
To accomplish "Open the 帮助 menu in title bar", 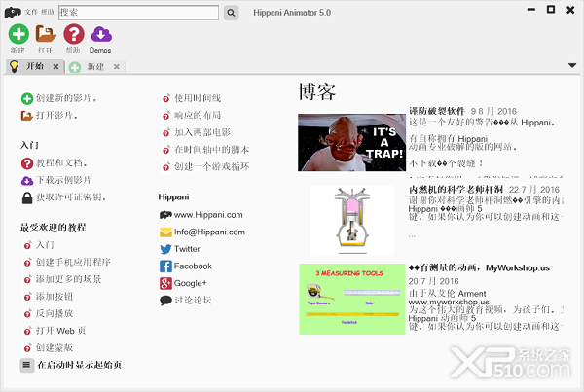I will tap(48, 12).
